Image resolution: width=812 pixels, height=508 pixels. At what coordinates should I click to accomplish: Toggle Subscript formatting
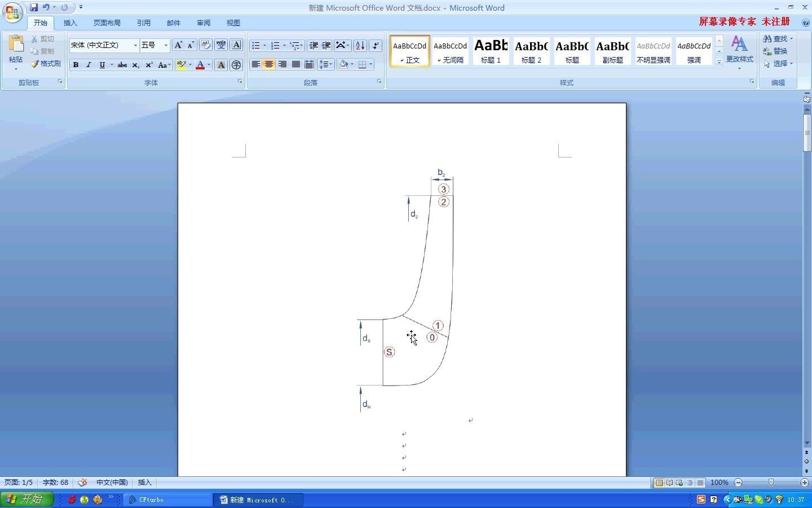[135, 65]
